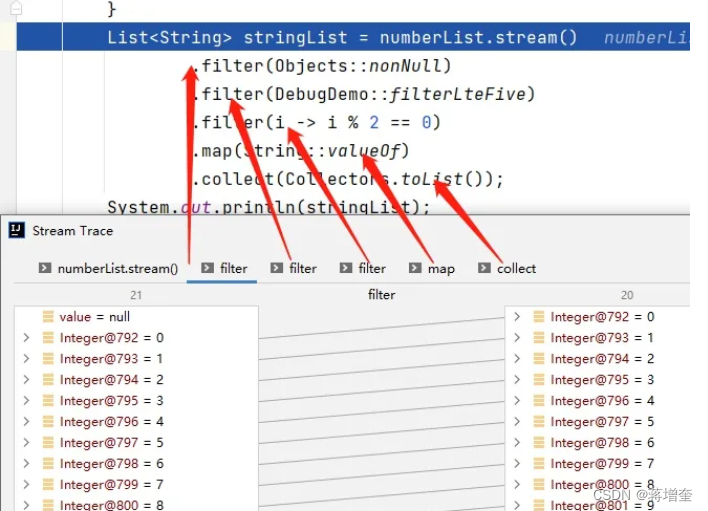Click the icon beside right Integer@796
The width and height of the screenshot is (708, 511).
[x=539, y=400]
